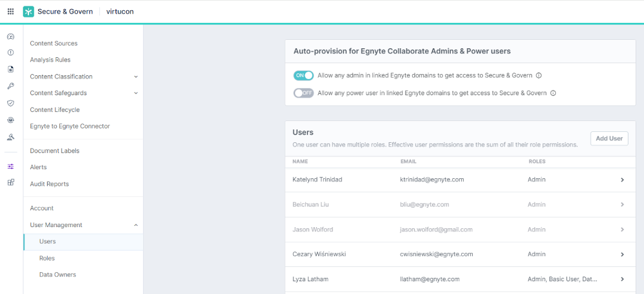
Task: Click Katelynd Trinidad's Admin role cell
Action: coord(536,179)
